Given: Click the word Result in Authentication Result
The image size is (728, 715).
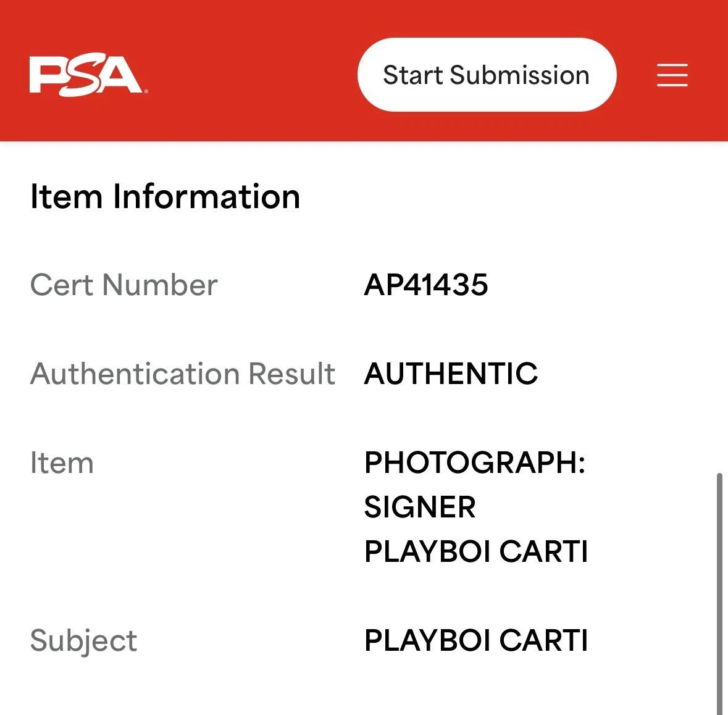Looking at the screenshot, I should 291,374.
